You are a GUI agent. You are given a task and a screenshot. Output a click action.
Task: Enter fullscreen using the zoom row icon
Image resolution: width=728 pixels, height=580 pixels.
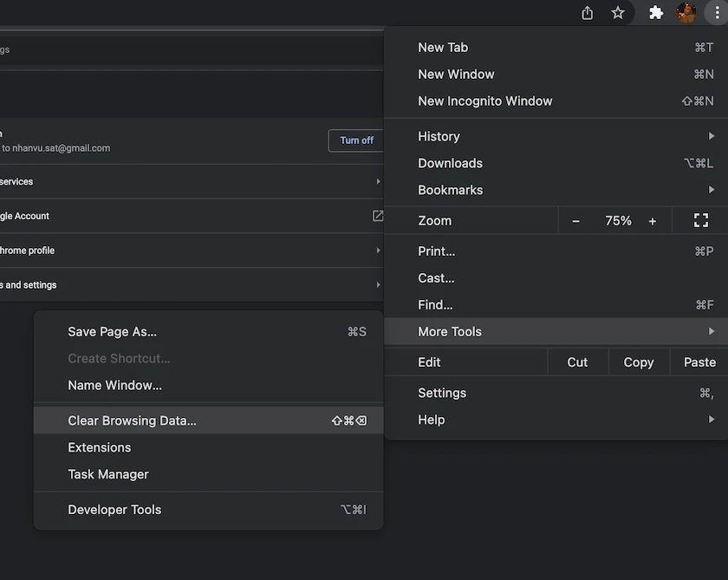coord(700,220)
